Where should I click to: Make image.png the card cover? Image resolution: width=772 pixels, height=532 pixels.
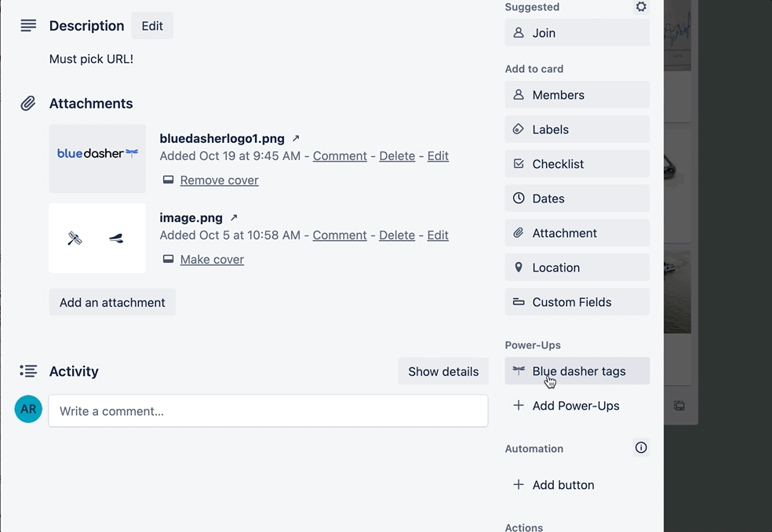(212, 259)
